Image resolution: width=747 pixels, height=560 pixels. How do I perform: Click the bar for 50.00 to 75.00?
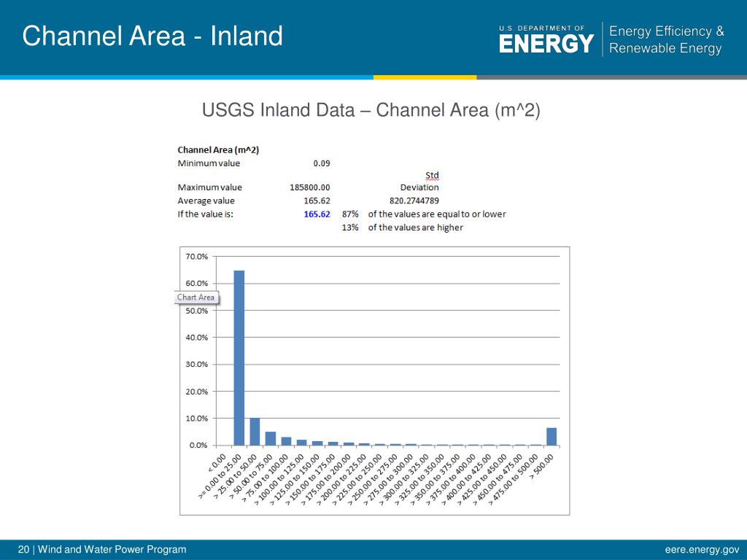(x=271, y=438)
